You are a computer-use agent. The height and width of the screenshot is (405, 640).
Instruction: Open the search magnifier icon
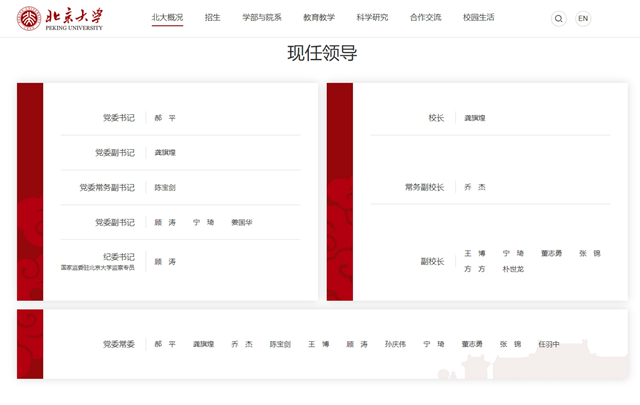click(x=559, y=18)
